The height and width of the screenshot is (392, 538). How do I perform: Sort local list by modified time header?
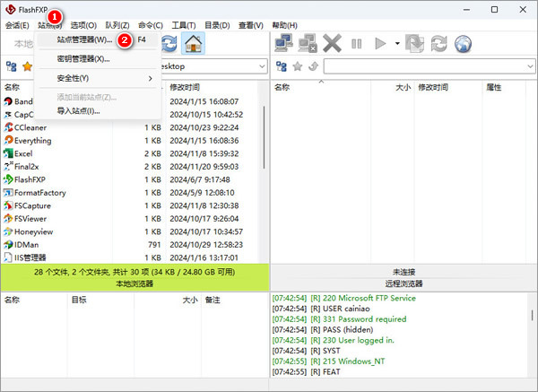coord(213,87)
